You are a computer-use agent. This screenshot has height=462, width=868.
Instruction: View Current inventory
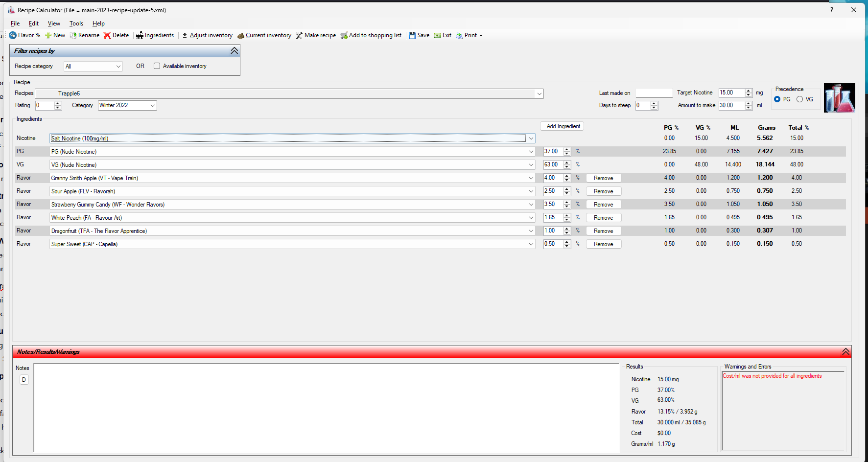point(264,35)
